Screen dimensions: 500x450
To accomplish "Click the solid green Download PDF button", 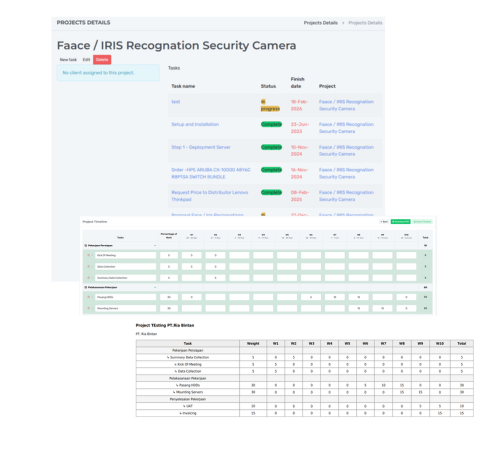I will click(400, 222).
